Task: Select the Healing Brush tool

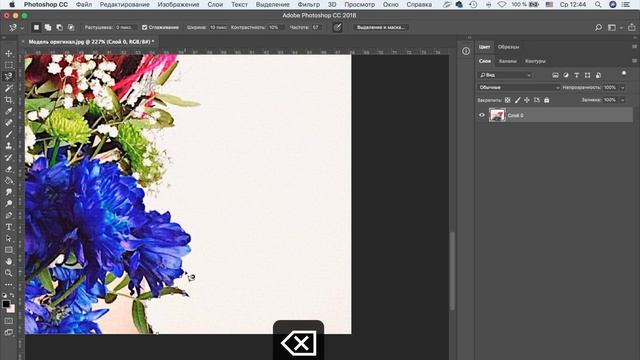Action: (x=9, y=123)
